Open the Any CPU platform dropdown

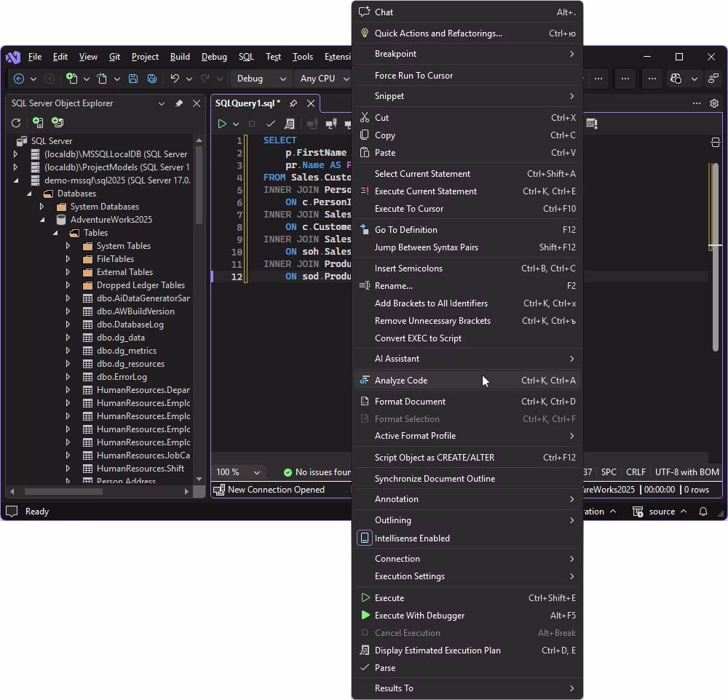[324, 79]
